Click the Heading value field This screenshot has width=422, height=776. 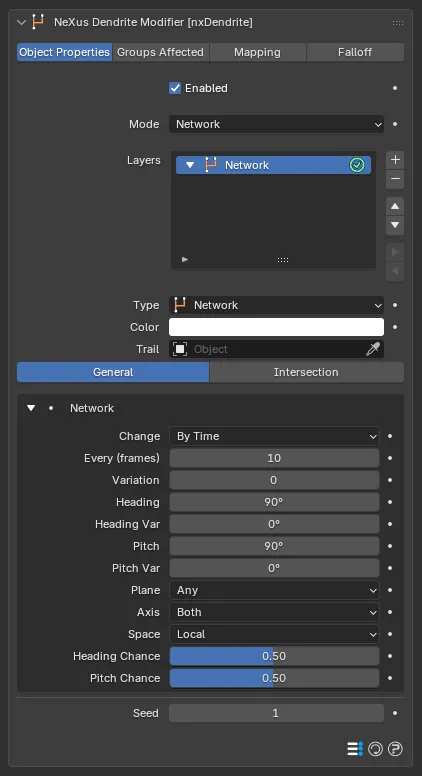274,502
